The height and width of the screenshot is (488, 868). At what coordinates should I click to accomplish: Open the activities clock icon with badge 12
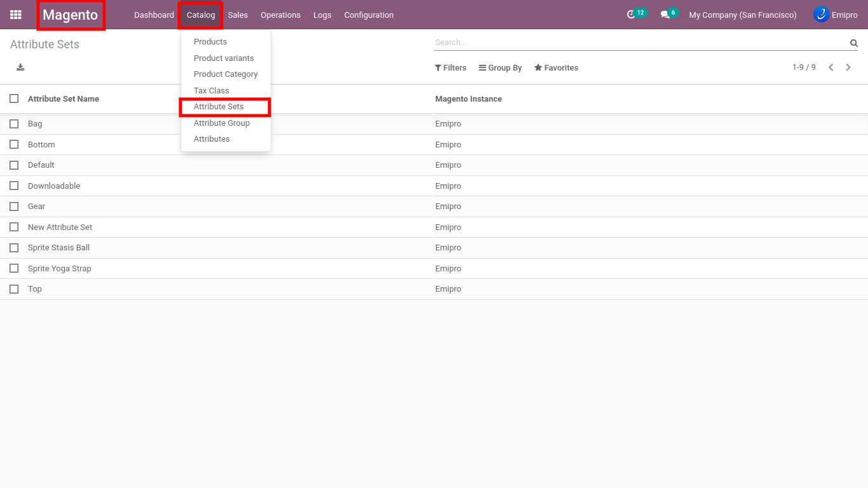pyautogui.click(x=631, y=15)
